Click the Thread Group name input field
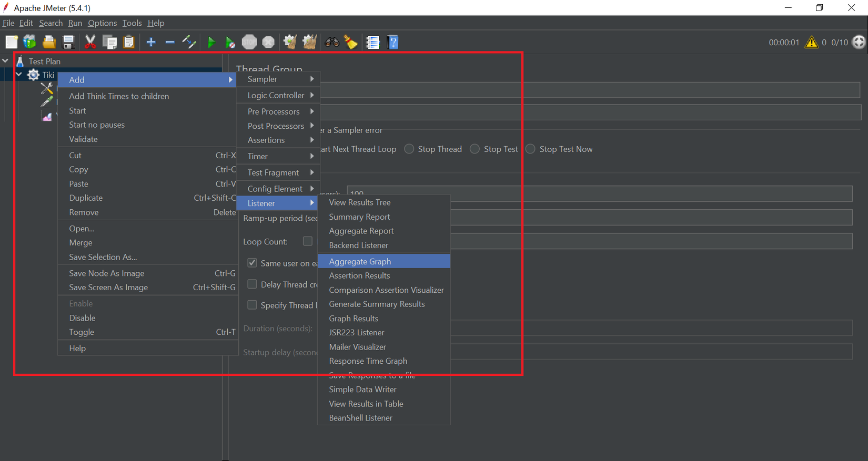Viewport: 868px width, 461px height. (590, 90)
